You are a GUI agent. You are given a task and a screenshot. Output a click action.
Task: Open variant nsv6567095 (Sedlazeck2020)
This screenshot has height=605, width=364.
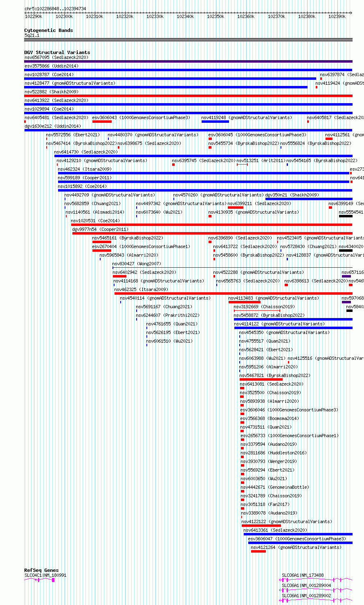pyautogui.click(x=56, y=58)
